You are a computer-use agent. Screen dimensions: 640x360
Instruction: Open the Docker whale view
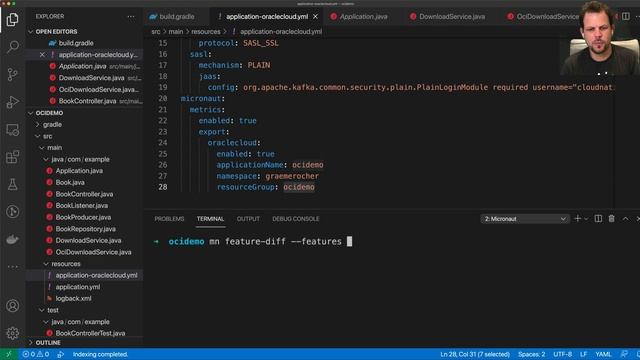[12, 239]
